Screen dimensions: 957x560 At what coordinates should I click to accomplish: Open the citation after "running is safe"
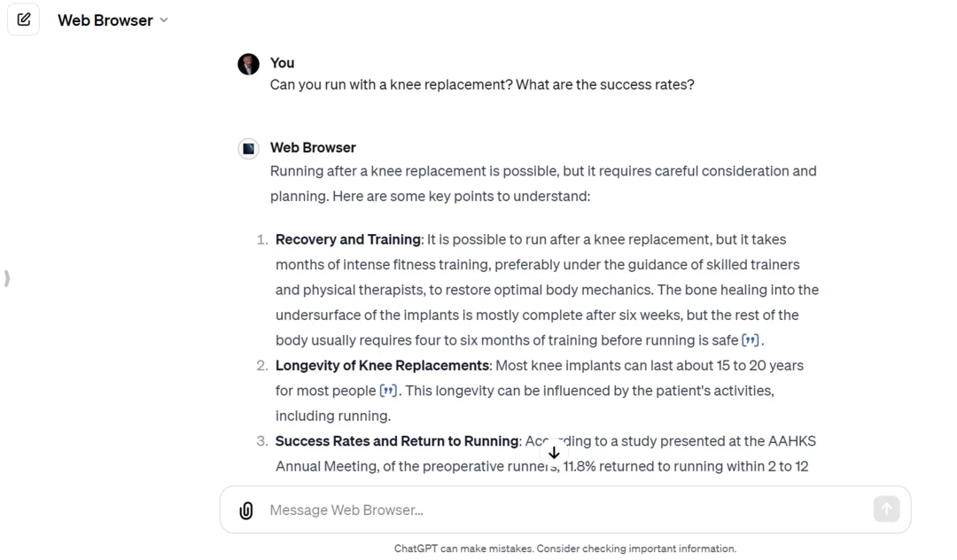(751, 340)
